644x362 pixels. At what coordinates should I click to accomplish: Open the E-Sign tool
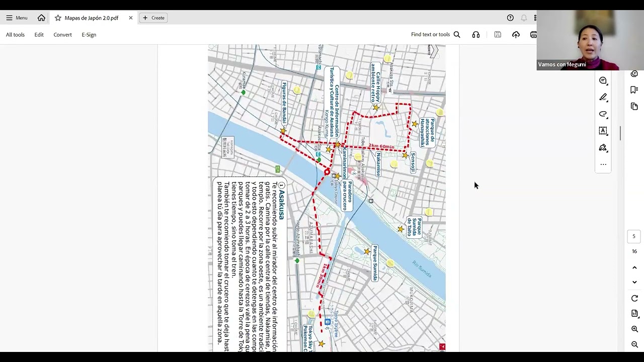coord(89,35)
